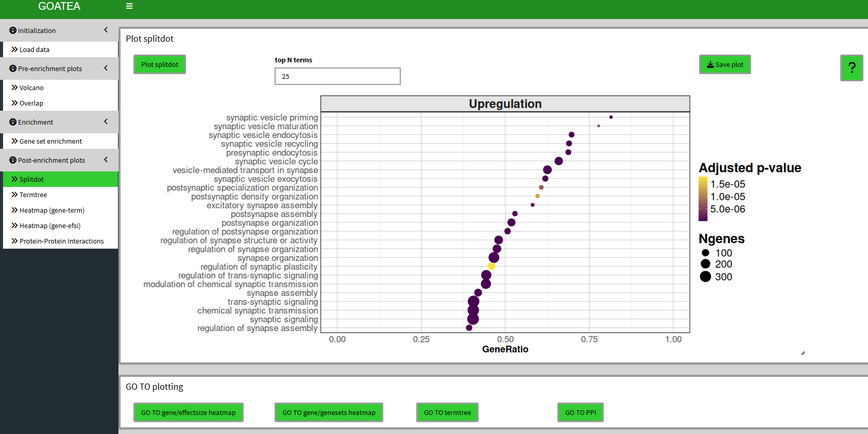Click the Post-enrichment plots dashboard icon
The width and height of the screenshot is (868, 434).
[13, 160]
